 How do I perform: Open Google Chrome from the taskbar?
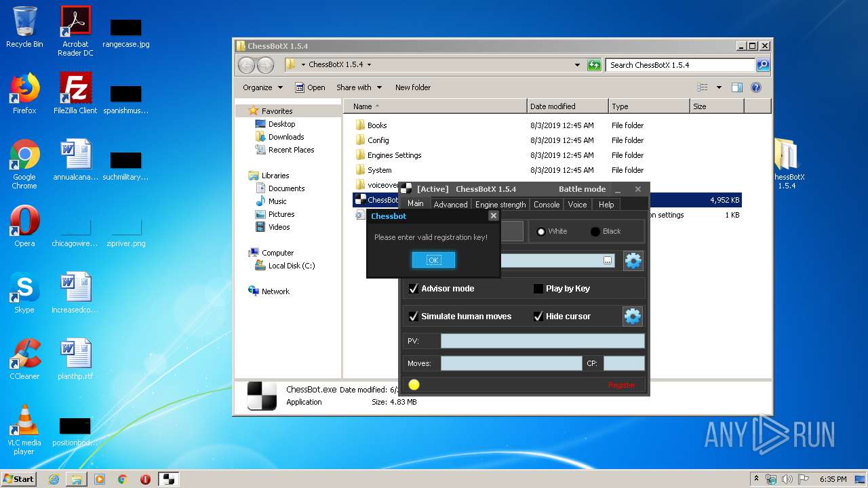point(122,479)
